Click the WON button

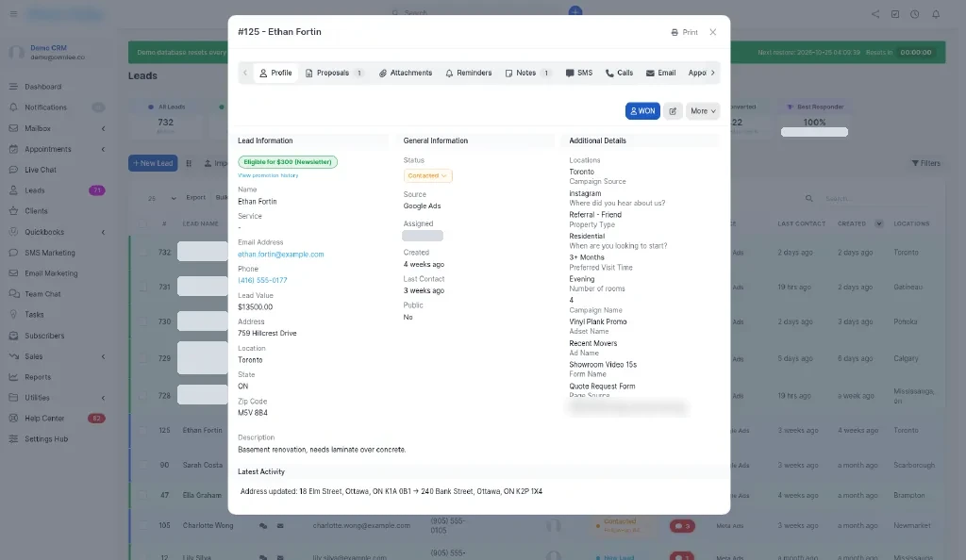click(642, 111)
